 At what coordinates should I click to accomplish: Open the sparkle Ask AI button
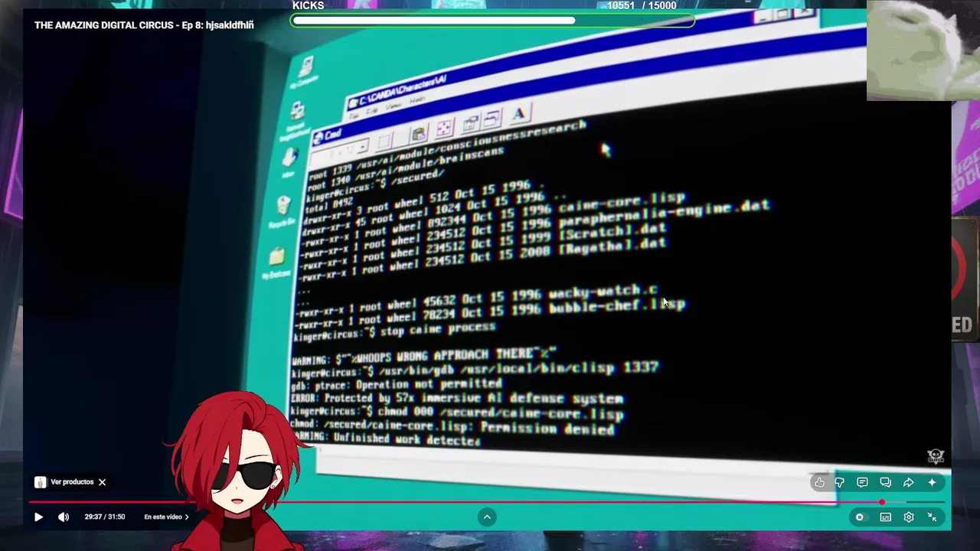click(x=932, y=483)
